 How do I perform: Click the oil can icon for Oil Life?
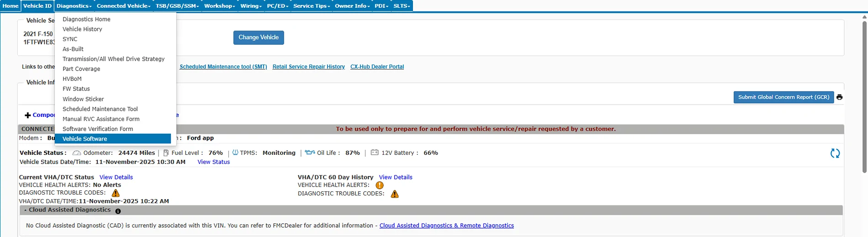(x=310, y=153)
